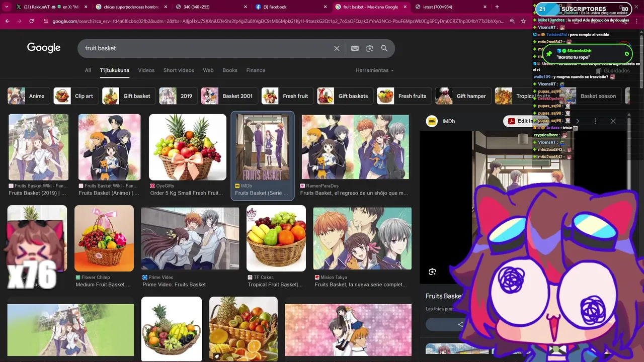Select the T'ijtukukuna images filter
644x362 pixels.
115,70
